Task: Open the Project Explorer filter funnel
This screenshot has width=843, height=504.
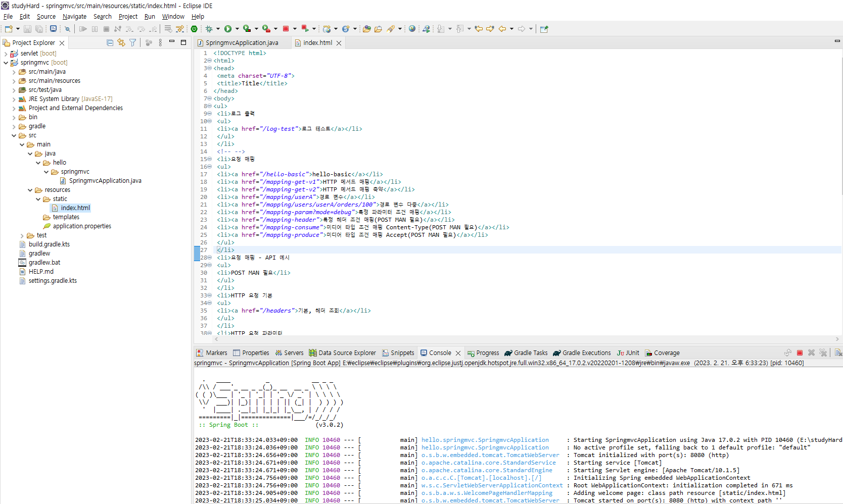Action: [x=132, y=43]
